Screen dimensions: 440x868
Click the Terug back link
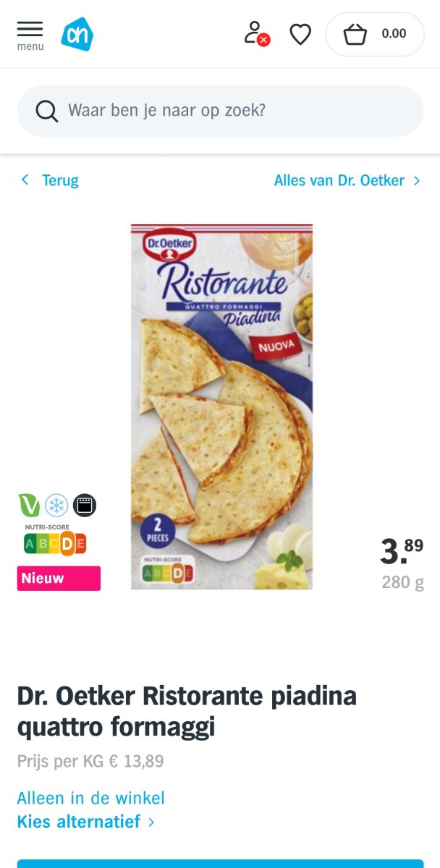(x=60, y=180)
